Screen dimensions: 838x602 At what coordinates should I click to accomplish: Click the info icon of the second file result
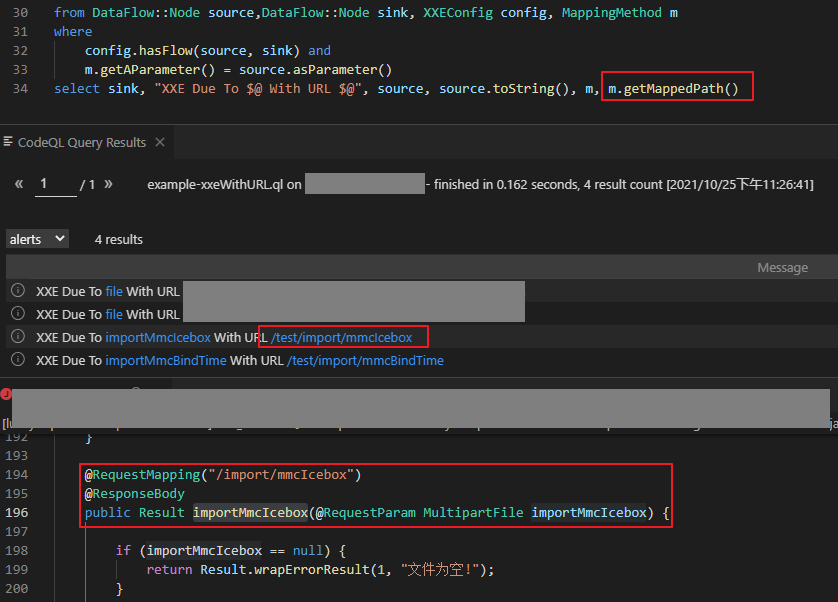coord(18,313)
